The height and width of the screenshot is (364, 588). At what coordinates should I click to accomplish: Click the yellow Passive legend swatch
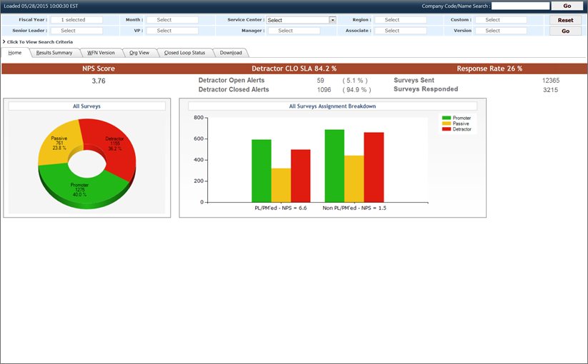pos(447,123)
